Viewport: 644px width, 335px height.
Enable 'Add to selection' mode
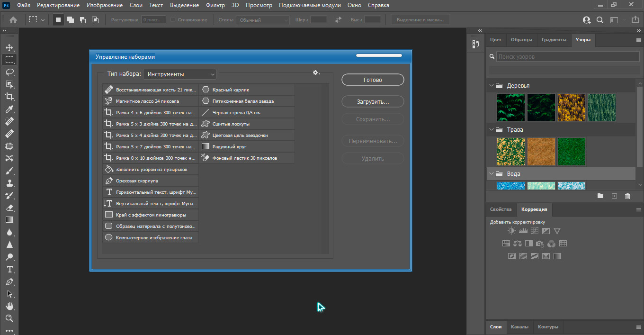(70, 20)
